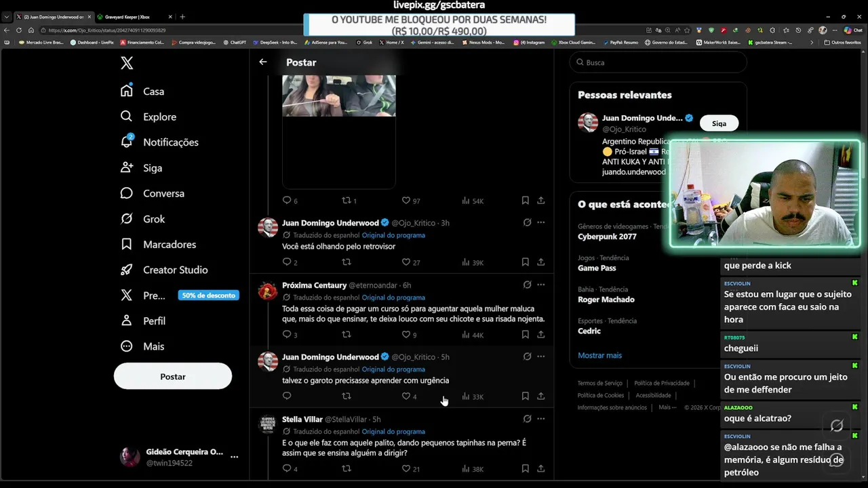Open more options on Stella Villar's post
Screen dimensions: 868x488
540,419
